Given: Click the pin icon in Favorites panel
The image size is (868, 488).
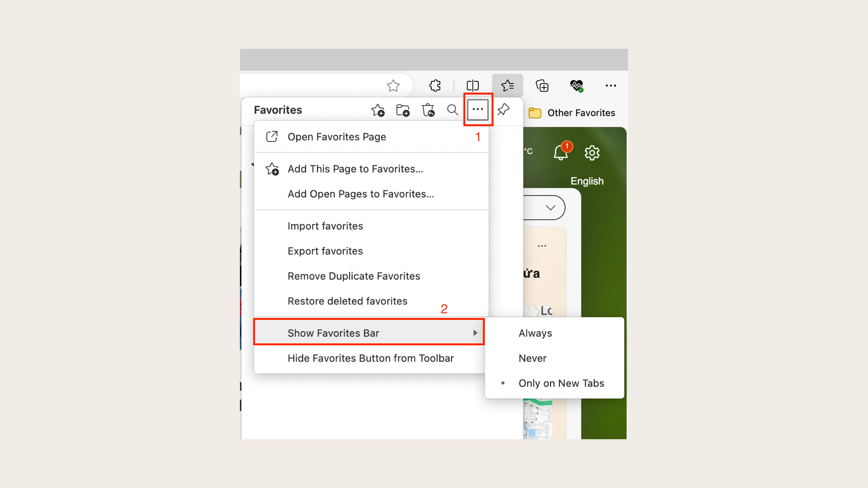Looking at the screenshot, I should click(x=504, y=110).
